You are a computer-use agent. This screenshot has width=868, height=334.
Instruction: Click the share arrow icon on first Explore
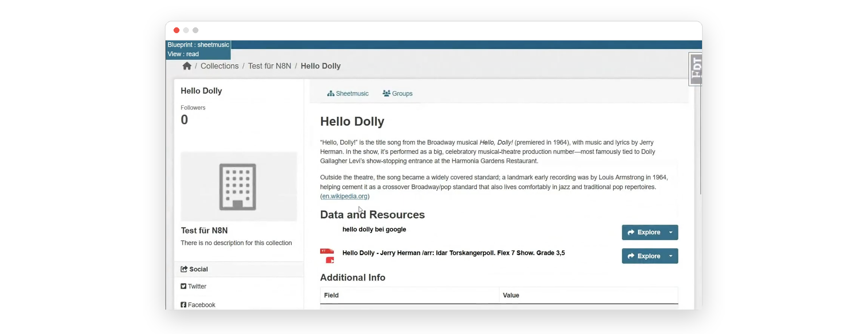[x=631, y=232]
